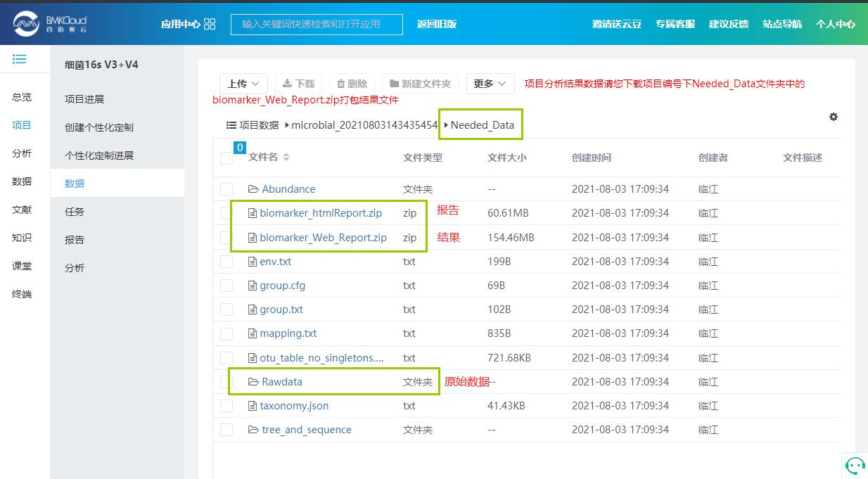Open the application center grid icon
The width and height of the screenshot is (868, 479).
click(210, 24)
